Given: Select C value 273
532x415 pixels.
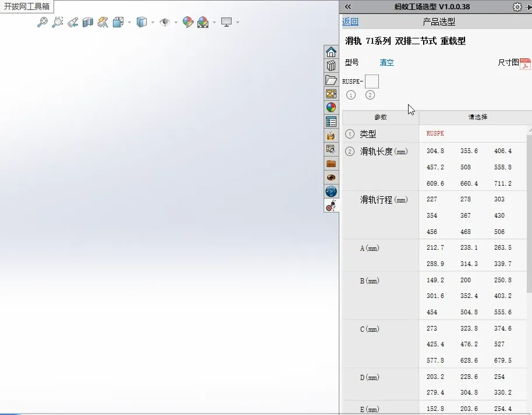Looking at the screenshot, I should tap(431, 328).
